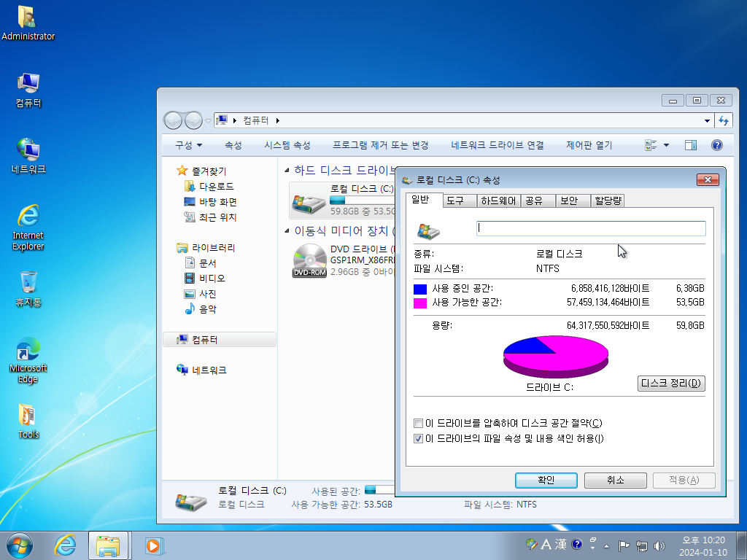This screenshot has height=560, width=747.
Task: Open the Administrator folder desktop icon
Action: point(28,23)
